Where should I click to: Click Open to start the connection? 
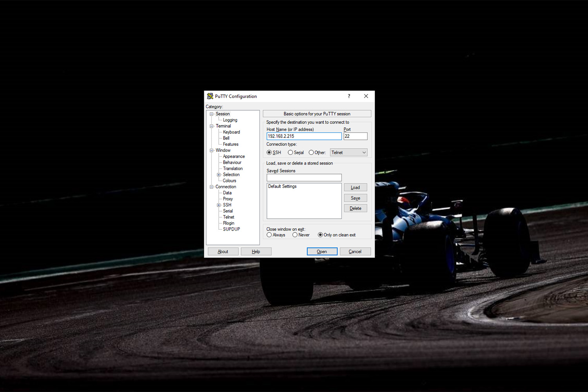pyautogui.click(x=322, y=252)
